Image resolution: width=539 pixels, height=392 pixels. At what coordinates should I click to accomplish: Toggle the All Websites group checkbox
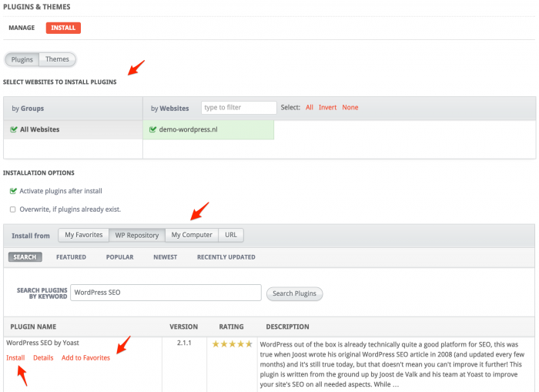(x=14, y=129)
